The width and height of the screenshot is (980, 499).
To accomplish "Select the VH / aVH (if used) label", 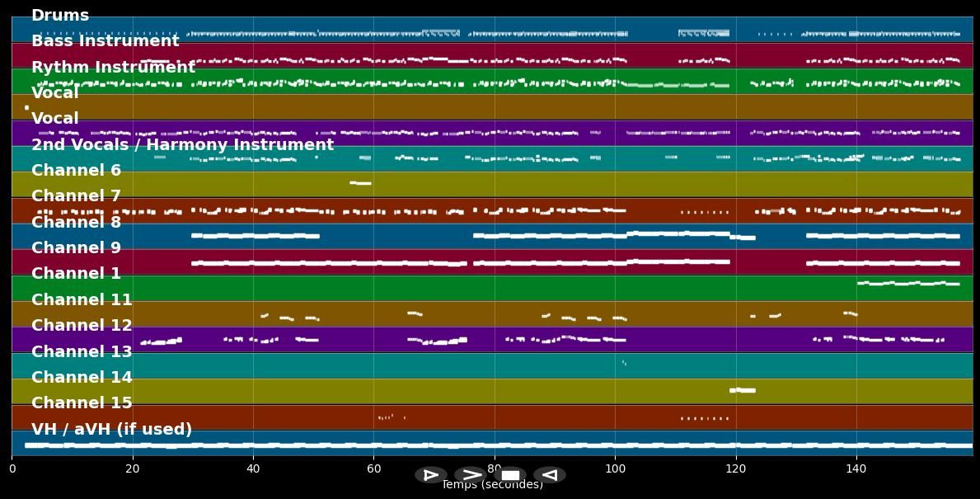I will point(111,430).
